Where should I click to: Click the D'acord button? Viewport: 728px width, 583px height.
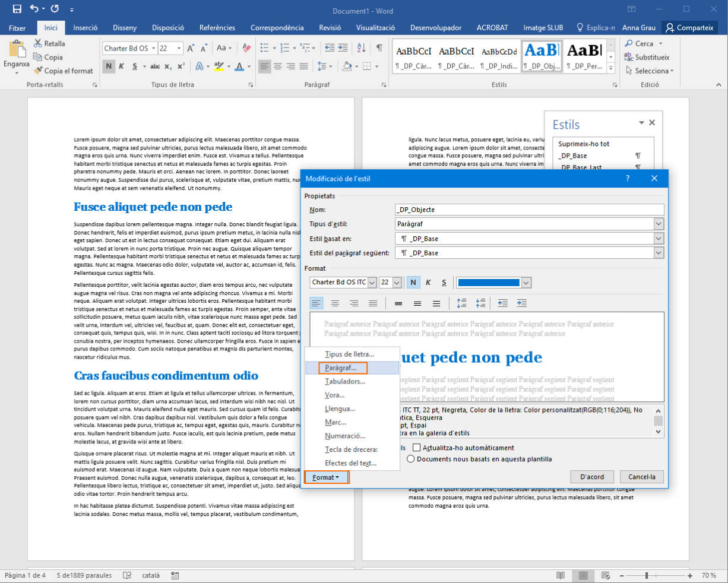[x=591, y=477]
